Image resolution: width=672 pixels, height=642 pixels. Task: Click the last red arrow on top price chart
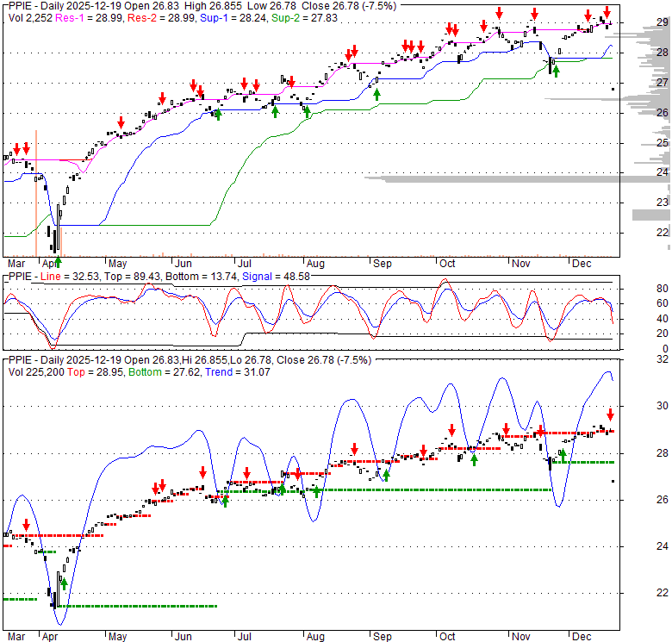(x=607, y=12)
